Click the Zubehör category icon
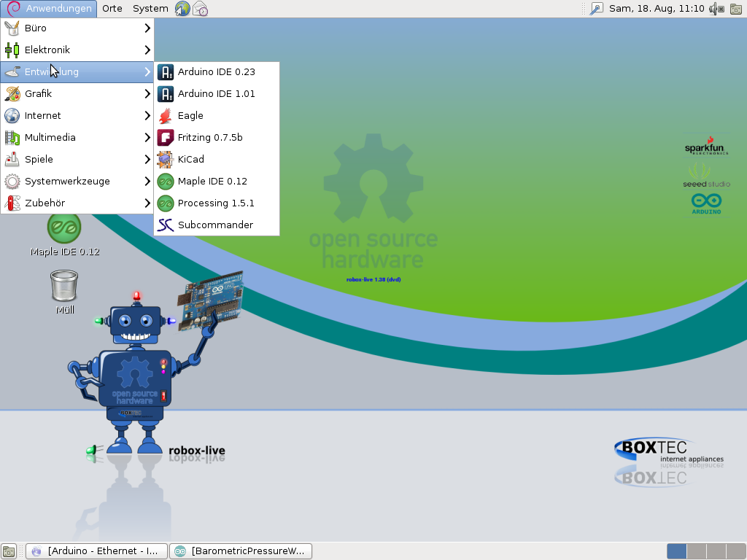Viewport: 747px width, 560px height. [12, 203]
